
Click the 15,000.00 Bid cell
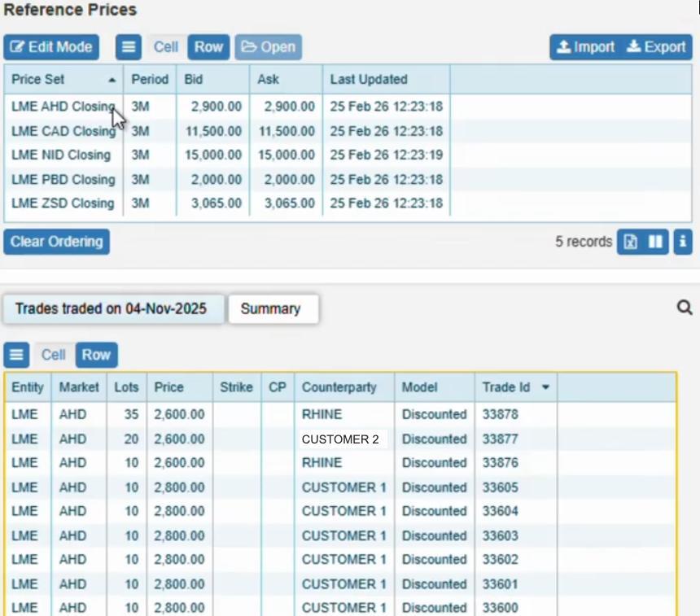[213, 155]
